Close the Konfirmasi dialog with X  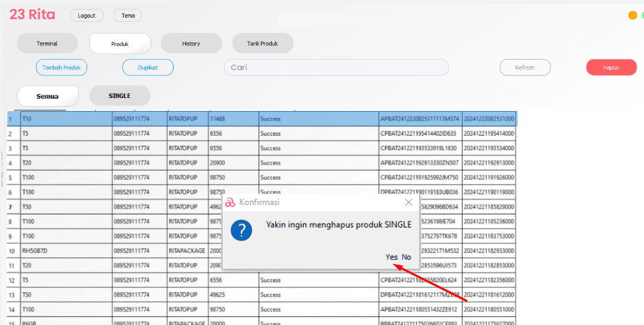[x=409, y=202]
